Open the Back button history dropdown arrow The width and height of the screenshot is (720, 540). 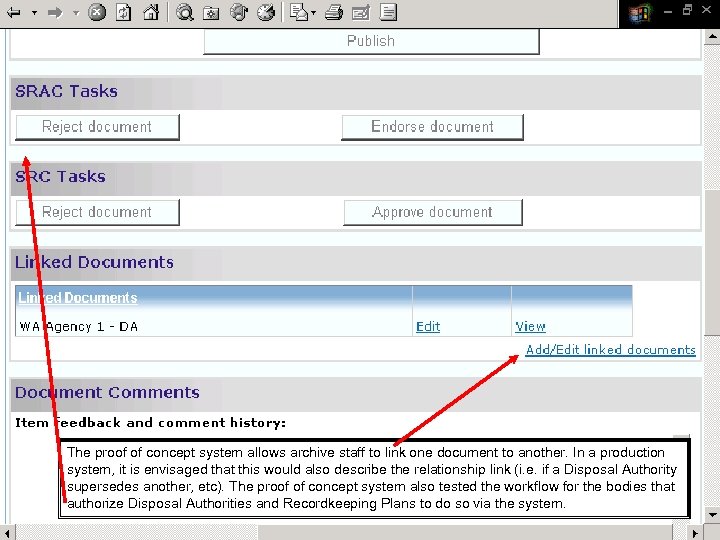click(x=34, y=12)
